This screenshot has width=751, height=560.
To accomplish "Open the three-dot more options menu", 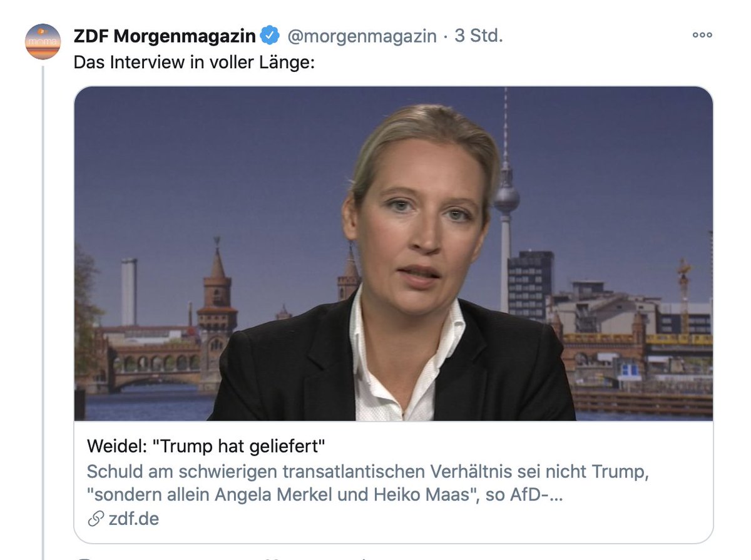I will [702, 36].
